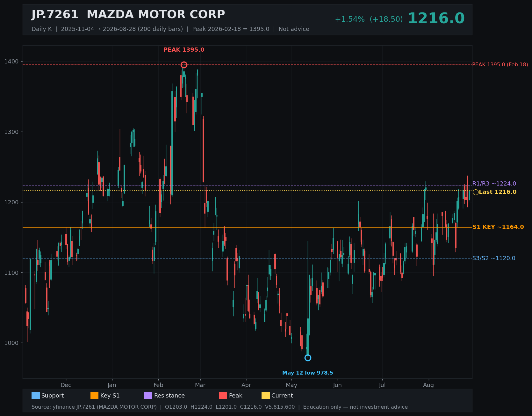Viewport: 532px width, 416px height.
Task: Select the 1300 value on the price axis
Action: pos(11,132)
